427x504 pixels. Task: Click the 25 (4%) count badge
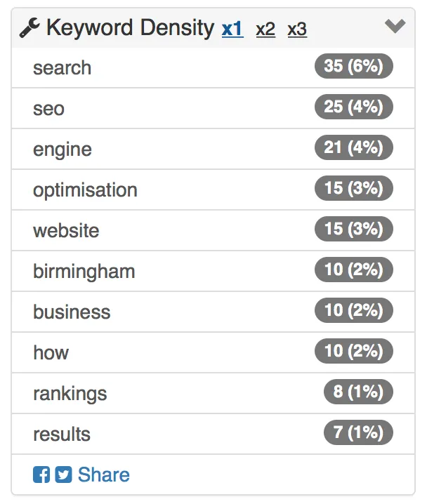354,107
